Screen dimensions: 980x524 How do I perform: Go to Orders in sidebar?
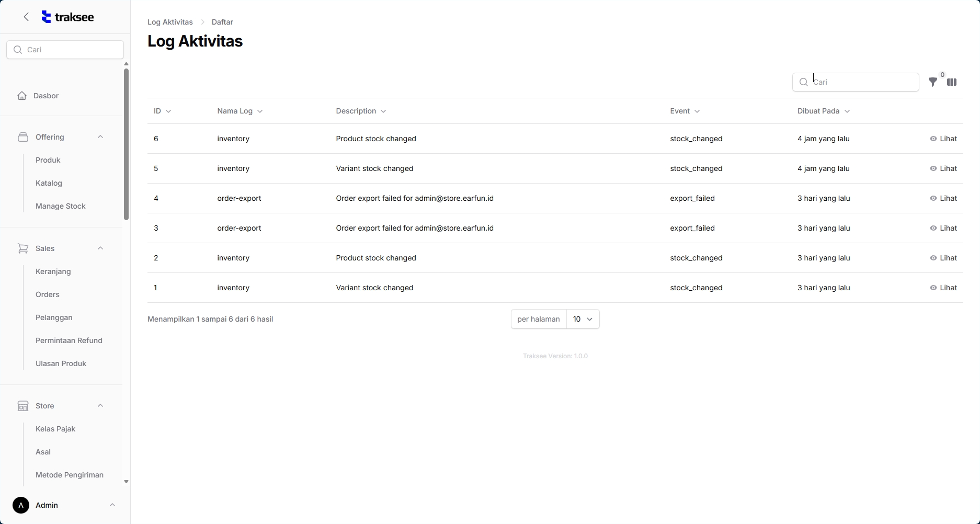pyautogui.click(x=48, y=294)
